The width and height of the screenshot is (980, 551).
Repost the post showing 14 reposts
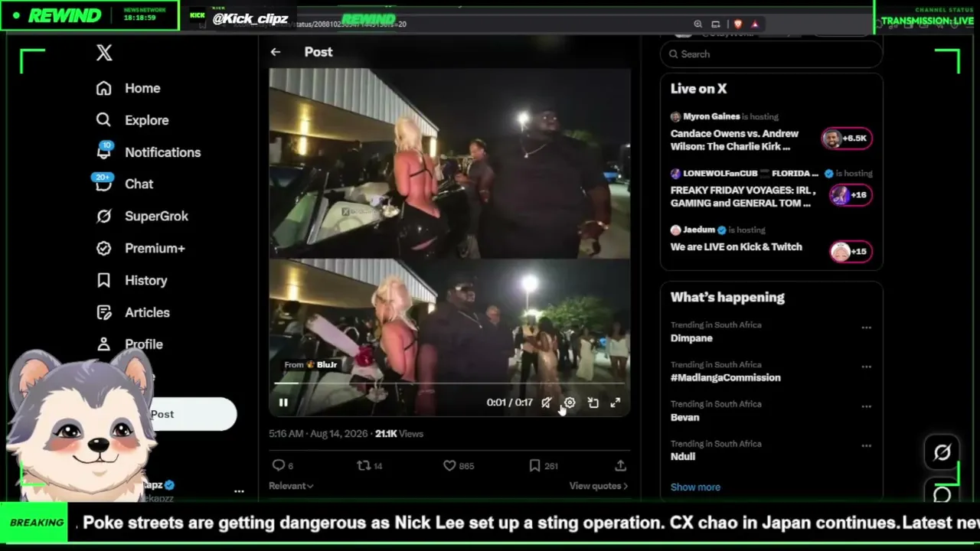[370, 465]
